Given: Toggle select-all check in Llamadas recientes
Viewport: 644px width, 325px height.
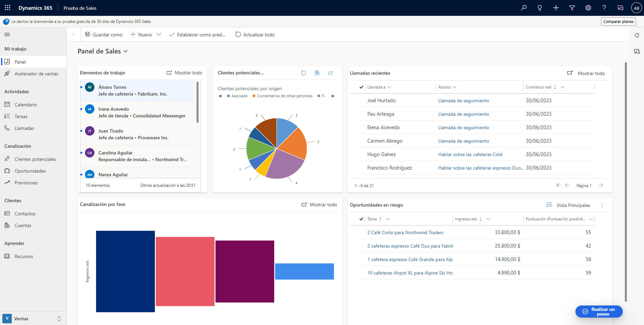Looking at the screenshot, I should 361,87.
